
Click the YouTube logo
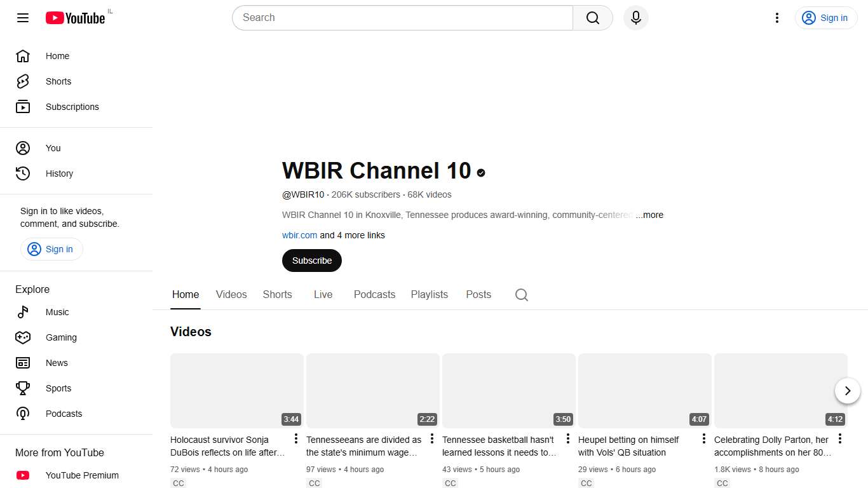point(76,18)
